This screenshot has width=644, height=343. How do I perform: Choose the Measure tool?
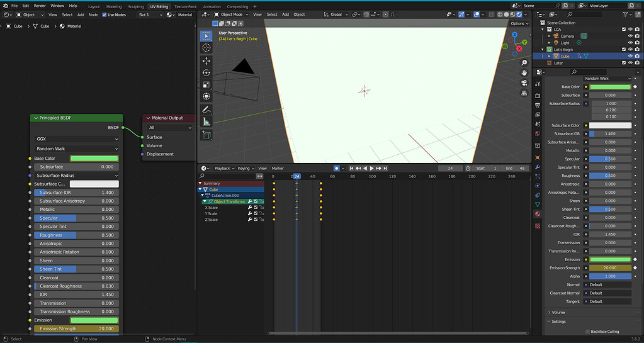[x=206, y=121]
